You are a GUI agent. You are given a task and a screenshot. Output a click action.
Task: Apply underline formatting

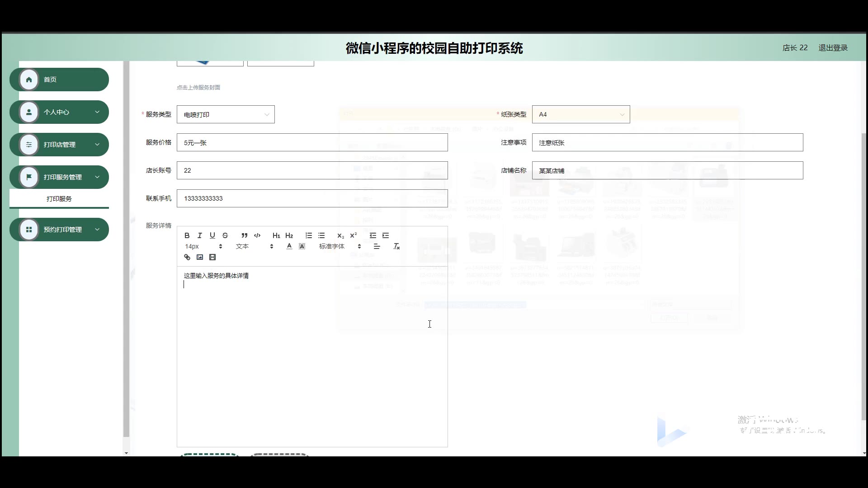(212, 235)
